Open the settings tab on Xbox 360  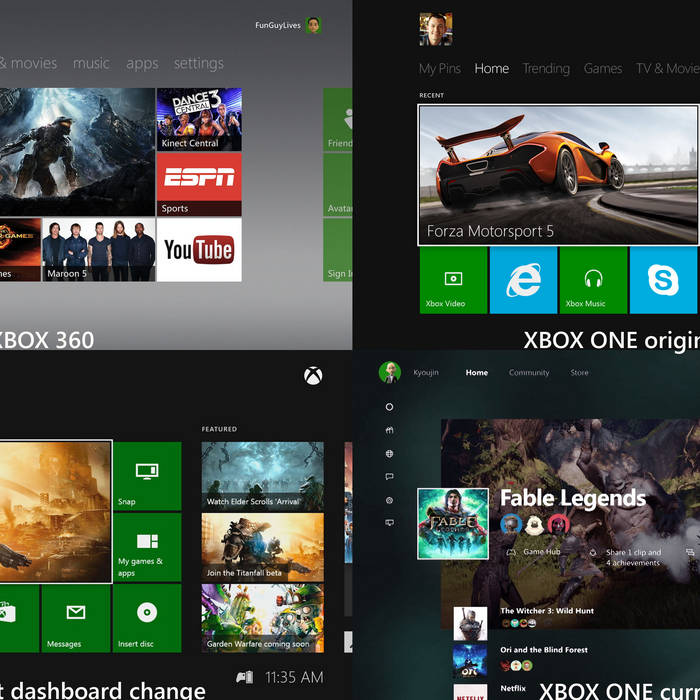[199, 64]
